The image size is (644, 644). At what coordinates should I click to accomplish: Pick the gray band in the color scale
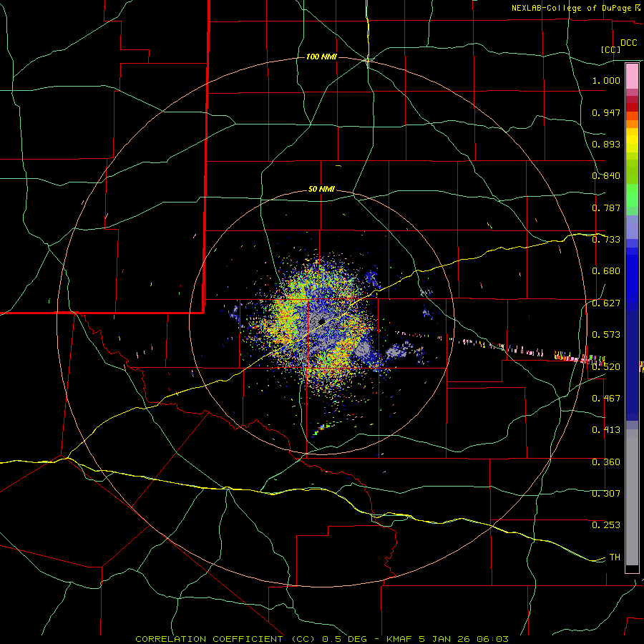(x=632, y=497)
